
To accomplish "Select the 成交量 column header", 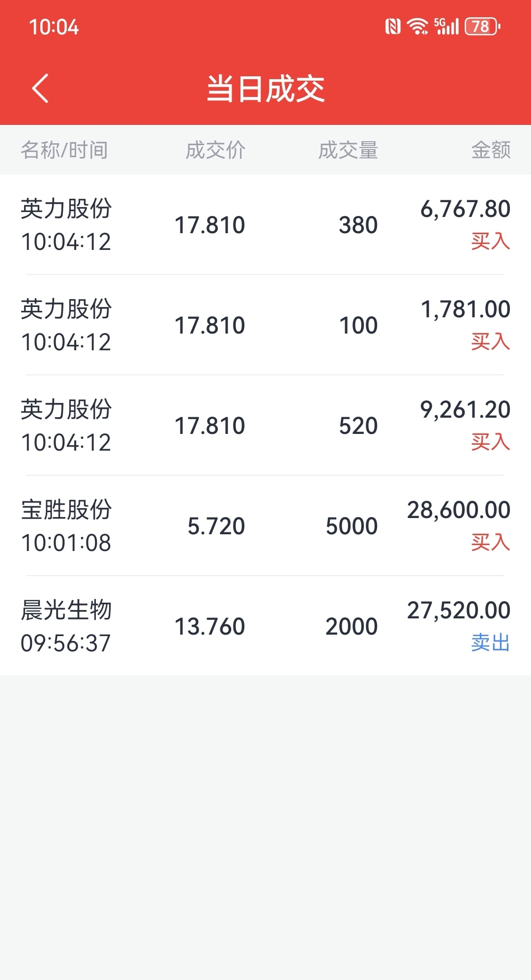I will click(348, 150).
